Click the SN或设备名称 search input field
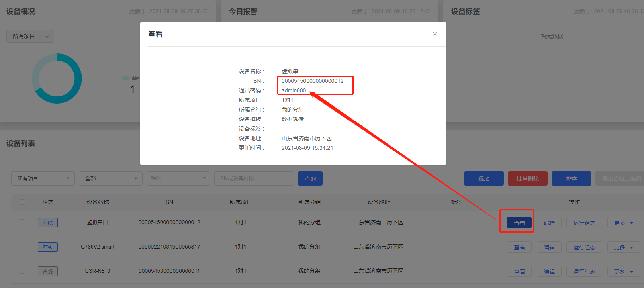 [x=254, y=178]
